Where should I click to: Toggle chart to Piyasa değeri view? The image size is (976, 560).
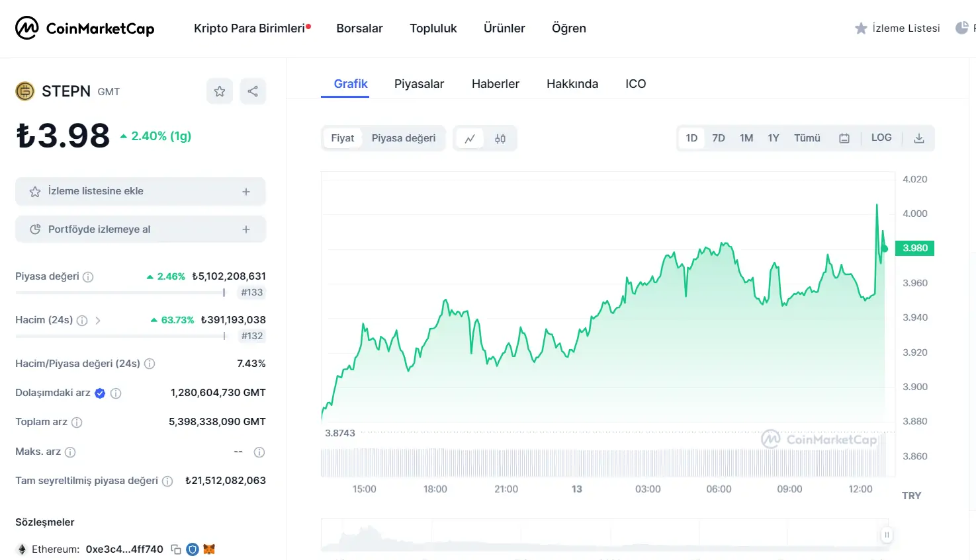click(x=404, y=138)
